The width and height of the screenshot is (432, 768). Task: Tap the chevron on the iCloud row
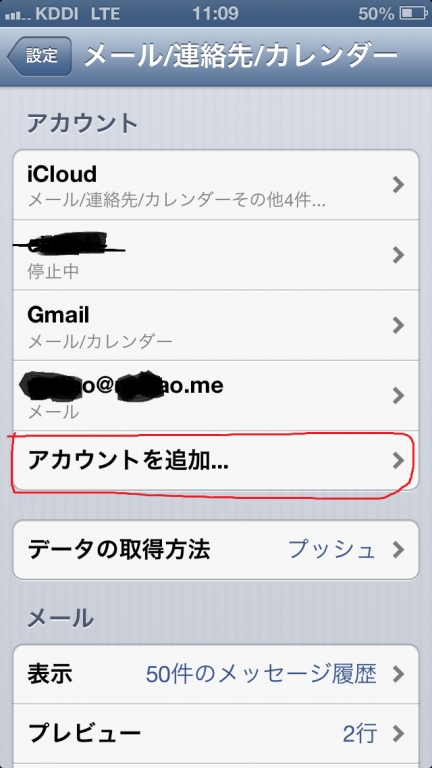pos(399,185)
